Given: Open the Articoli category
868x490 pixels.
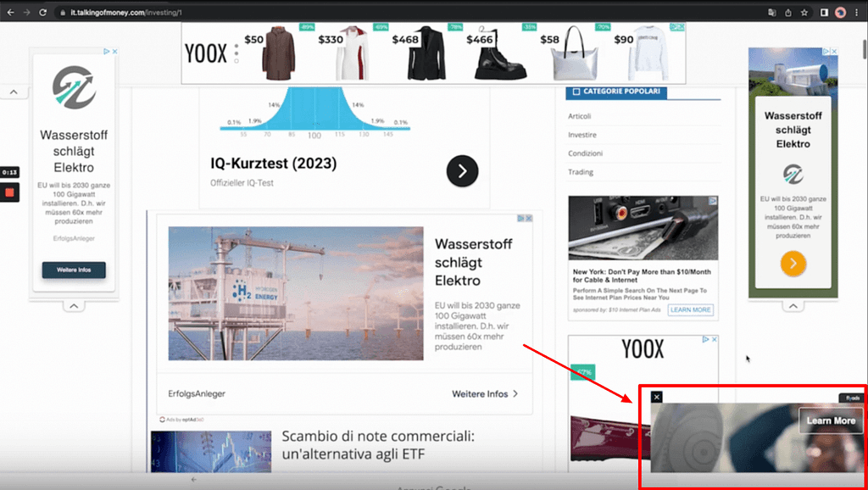Looking at the screenshot, I should (x=580, y=116).
